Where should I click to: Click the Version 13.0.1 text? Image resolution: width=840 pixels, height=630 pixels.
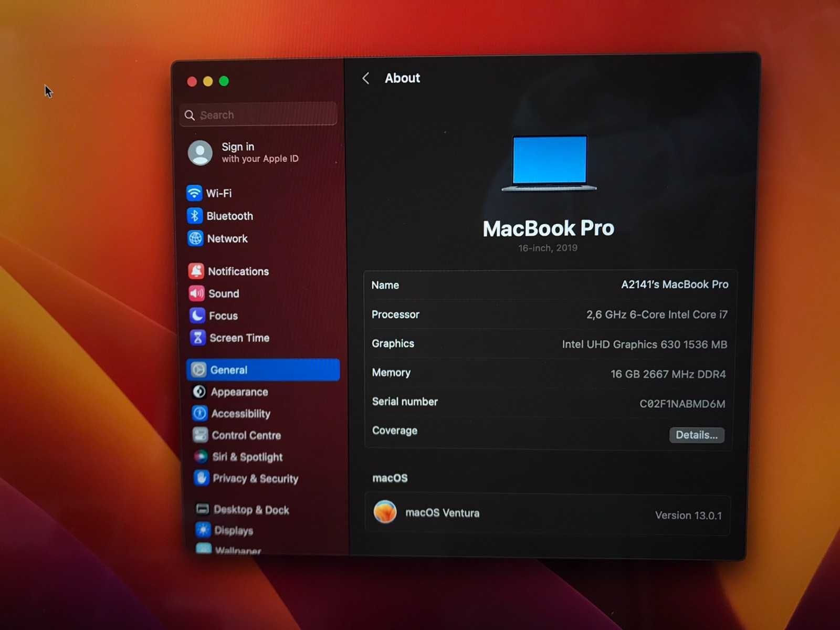tap(688, 516)
